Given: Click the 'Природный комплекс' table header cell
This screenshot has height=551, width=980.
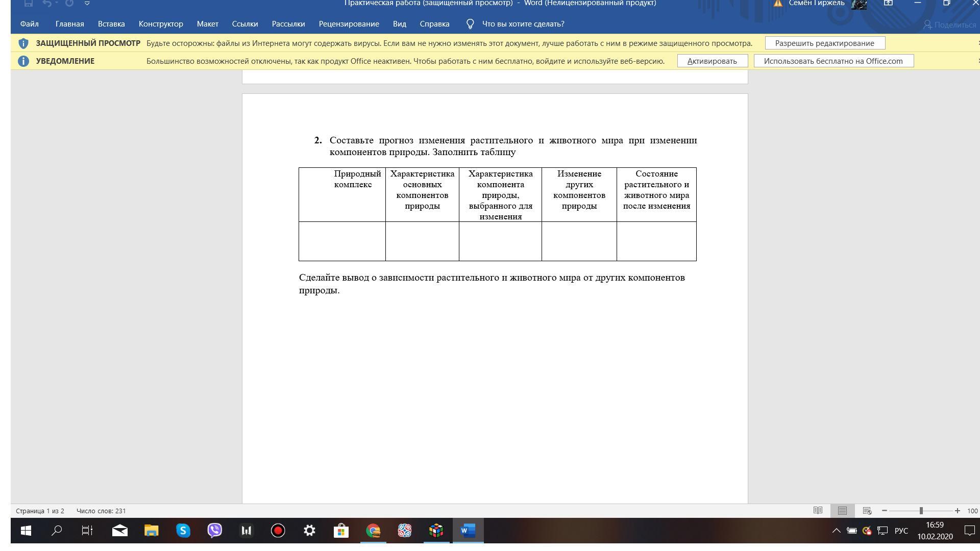Looking at the screenshot, I should coord(342,194).
